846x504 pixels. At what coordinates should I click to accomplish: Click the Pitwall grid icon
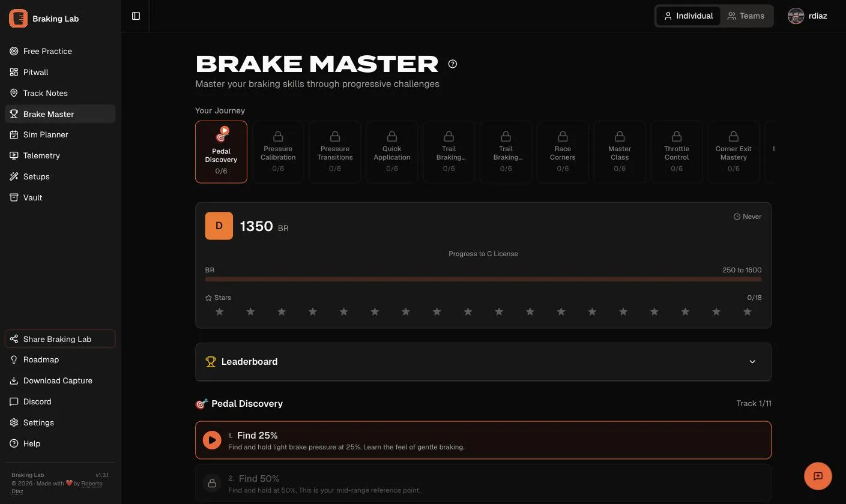tap(14, 72)
